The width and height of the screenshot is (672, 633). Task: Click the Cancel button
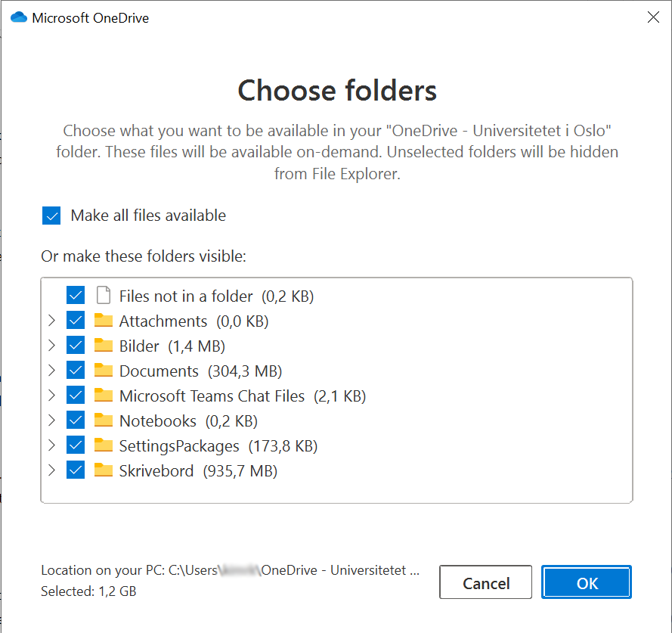485,582
